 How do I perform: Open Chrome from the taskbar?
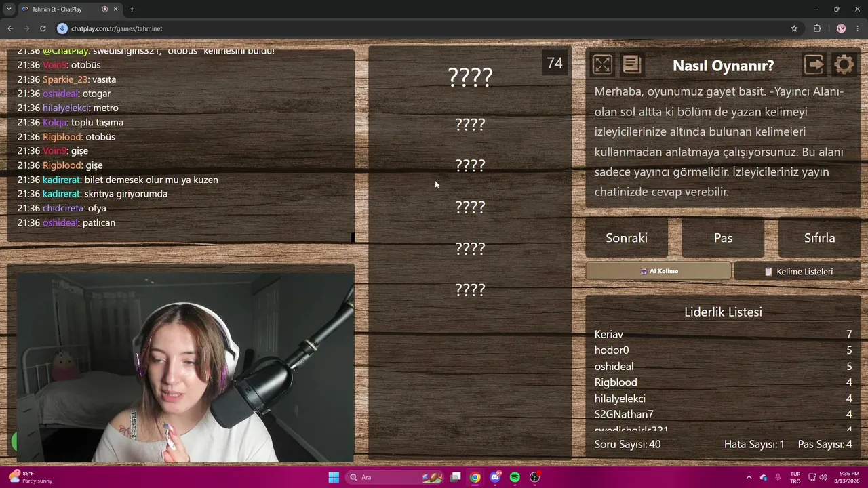click(x=475, y=477)
